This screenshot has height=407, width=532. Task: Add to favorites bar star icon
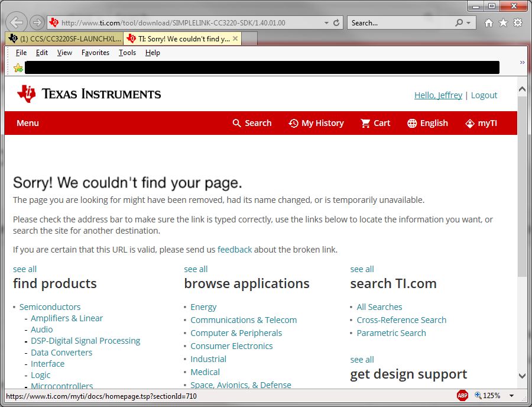[x=18, y=68]
